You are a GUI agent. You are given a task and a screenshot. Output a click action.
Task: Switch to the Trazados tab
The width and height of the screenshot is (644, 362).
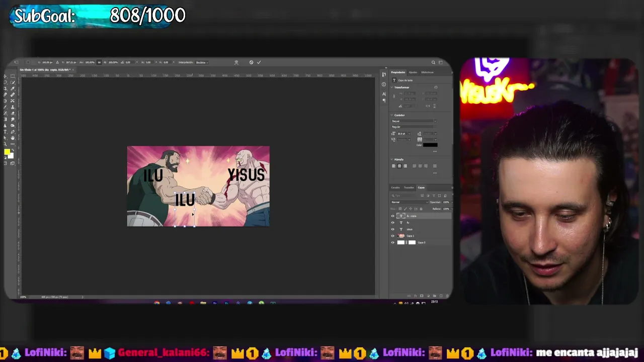click(409, 188)
